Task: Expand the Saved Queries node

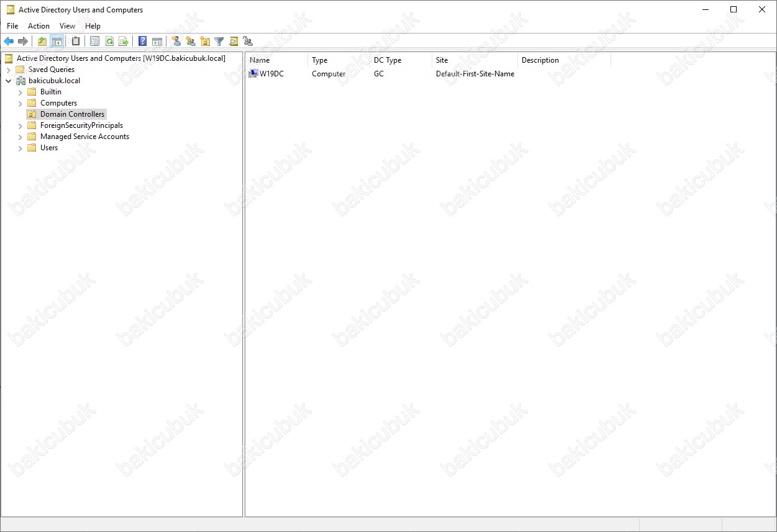Action: pos(9,70)
